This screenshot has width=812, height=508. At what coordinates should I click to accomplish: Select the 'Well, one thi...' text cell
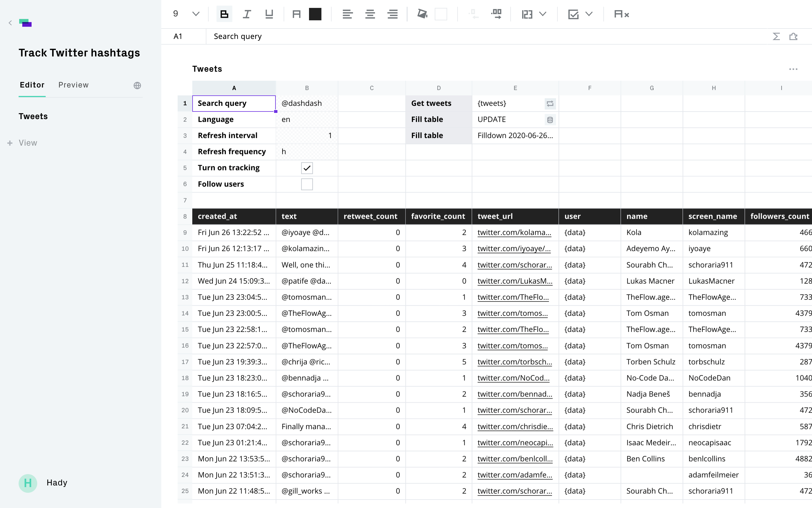click(307, 265)
